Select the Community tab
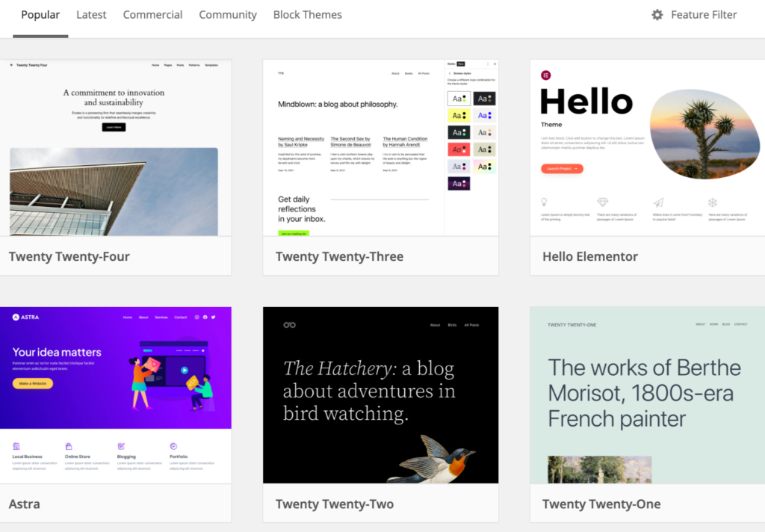The width and height of the screenshot is (765, 532). pyautogui.click(x=228, y=15)
